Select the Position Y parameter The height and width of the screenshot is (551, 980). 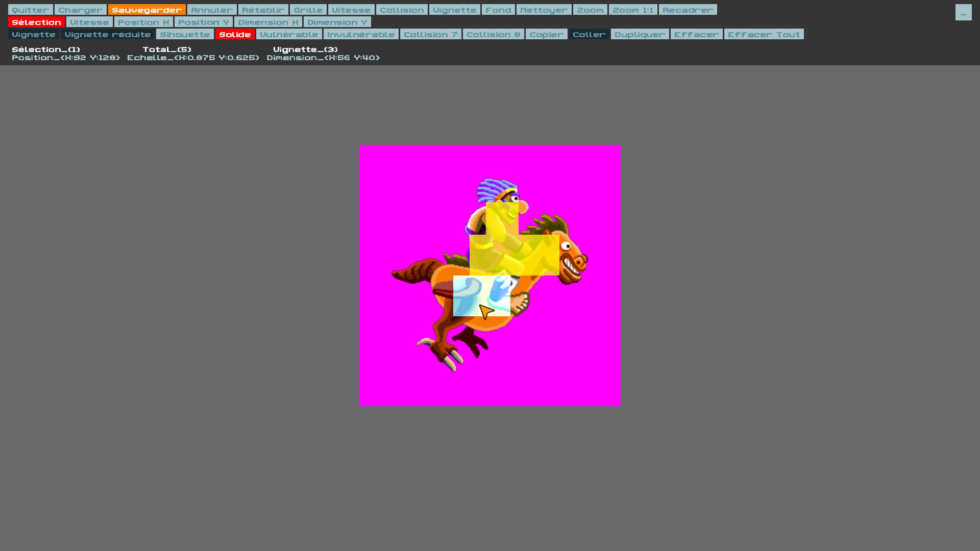(204, 22)
